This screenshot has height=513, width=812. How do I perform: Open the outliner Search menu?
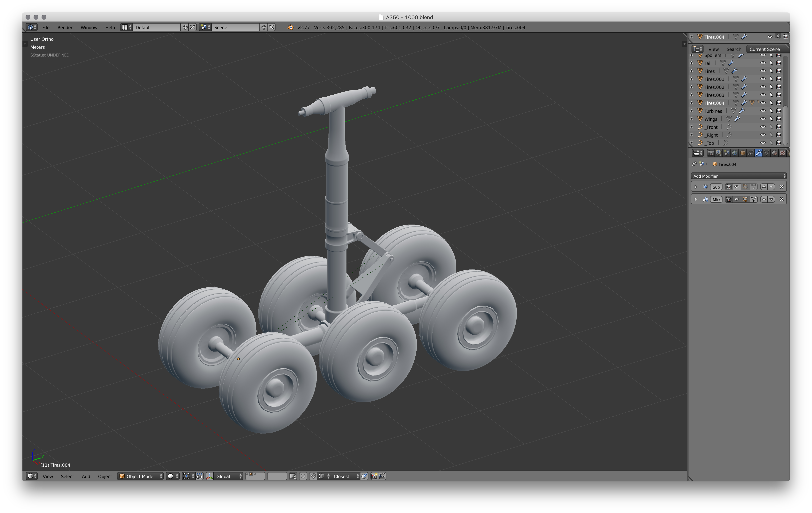tap(734, 49)
